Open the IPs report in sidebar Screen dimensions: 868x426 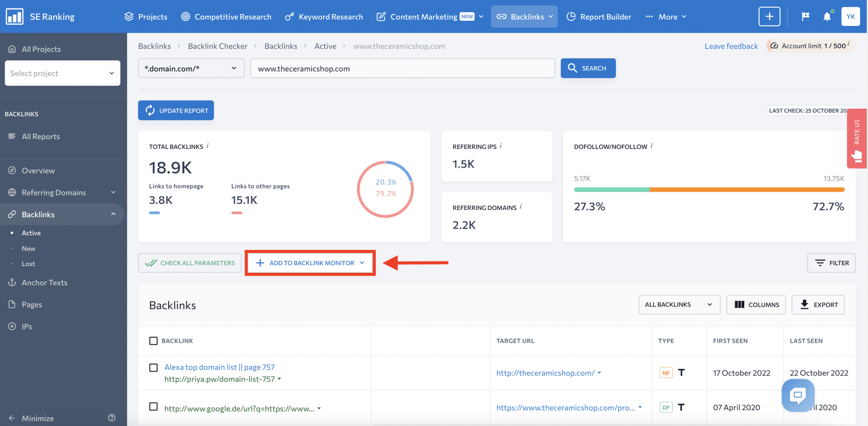[x=26, y=326]
